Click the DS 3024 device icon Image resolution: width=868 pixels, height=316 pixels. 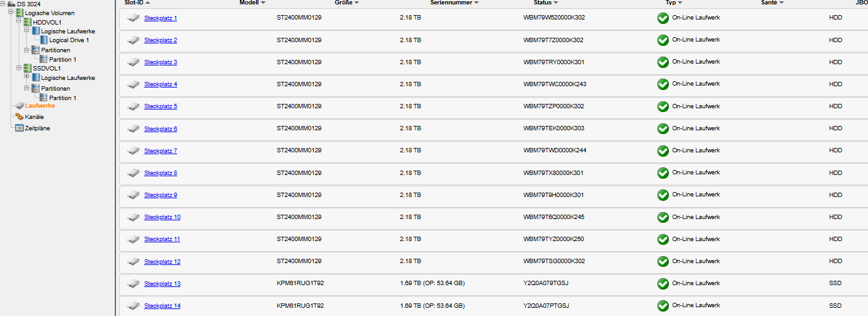click(11, 4)
